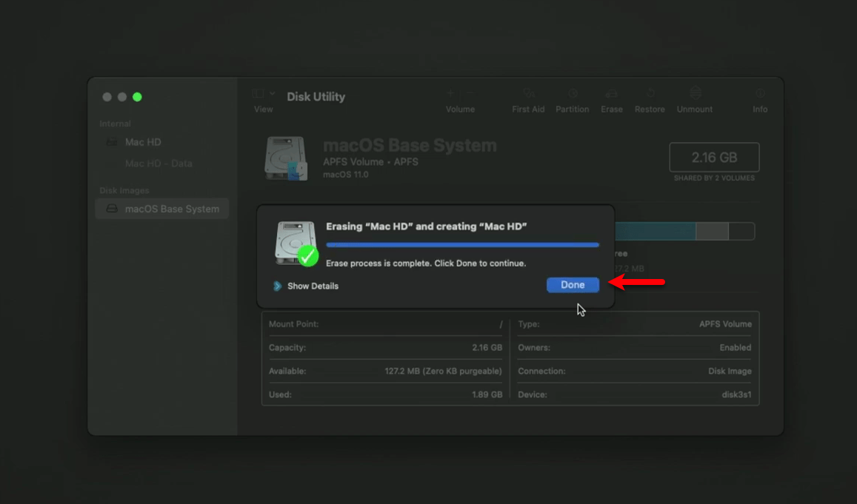Screen dimensions: 857x504
Task: Open the View dropdown chevron
Action: point(272,94)
